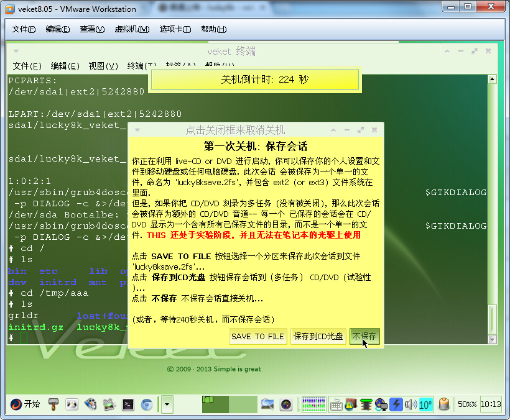Open the keyboard layout tray icon

point(336,404)
